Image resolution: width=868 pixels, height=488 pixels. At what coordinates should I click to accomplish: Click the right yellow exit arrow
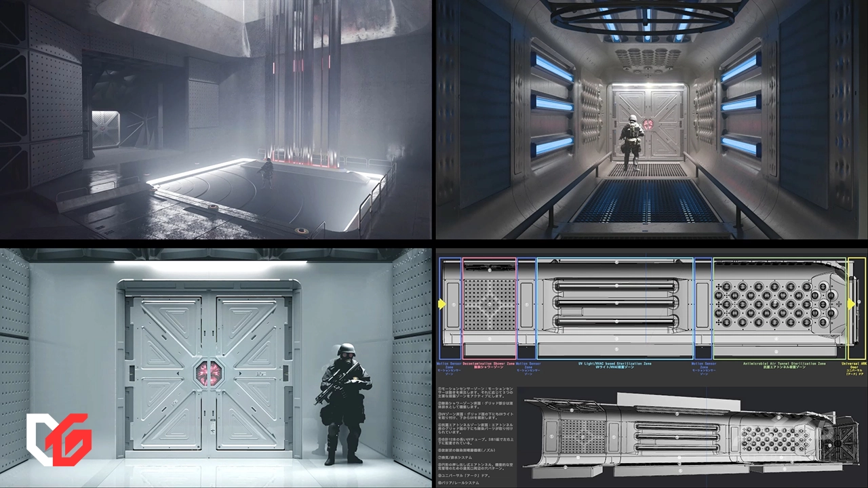[x=850, y=304]
